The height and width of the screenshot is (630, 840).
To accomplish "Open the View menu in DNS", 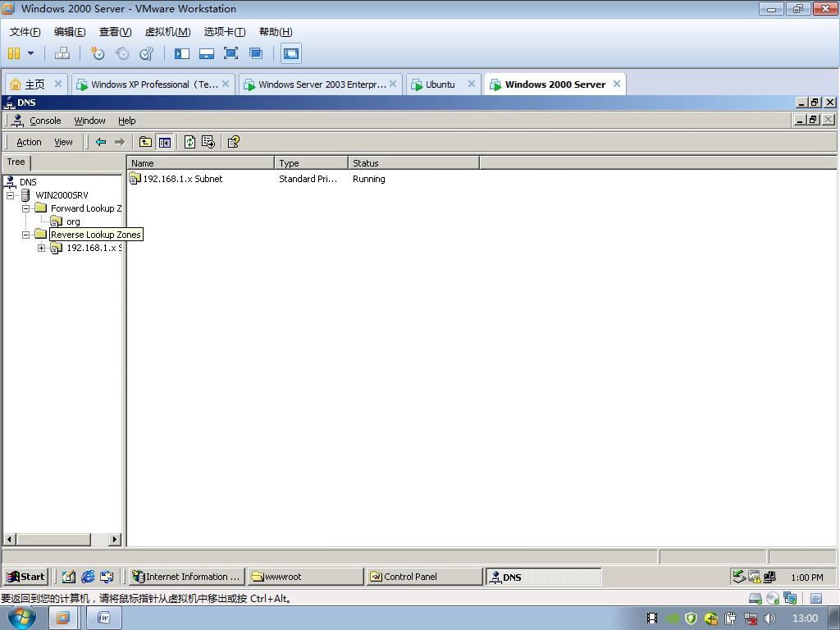I will [x=63, y=142].
